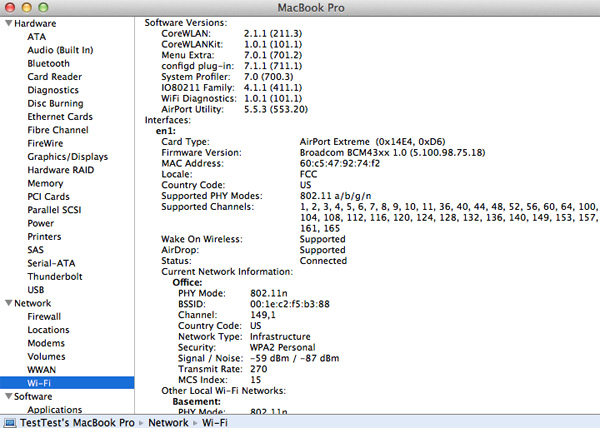Click TestTest's MacBook Pro in path bar
The width and height of the screenshot is (600, 428).
point(77,423)
